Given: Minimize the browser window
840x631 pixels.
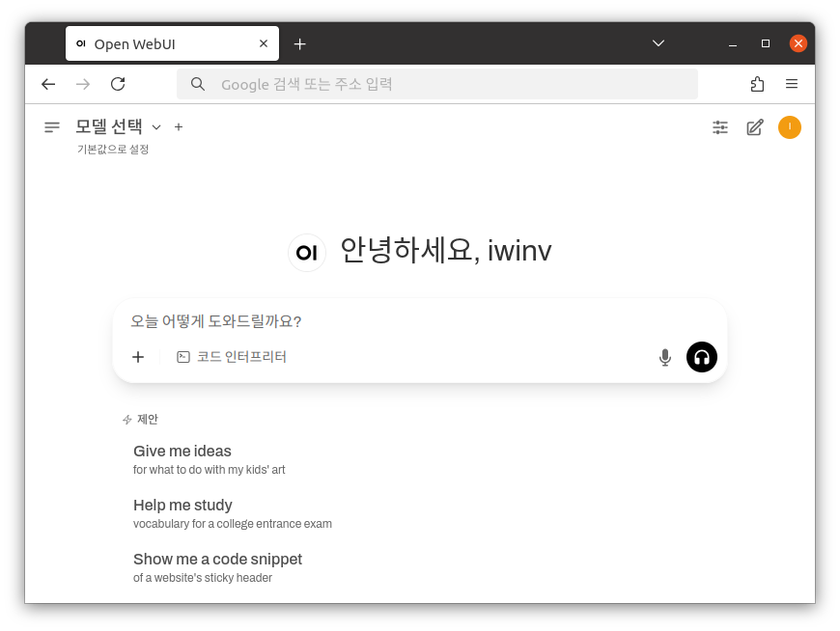Looking at the screenshot, I should tap(732, 43).
